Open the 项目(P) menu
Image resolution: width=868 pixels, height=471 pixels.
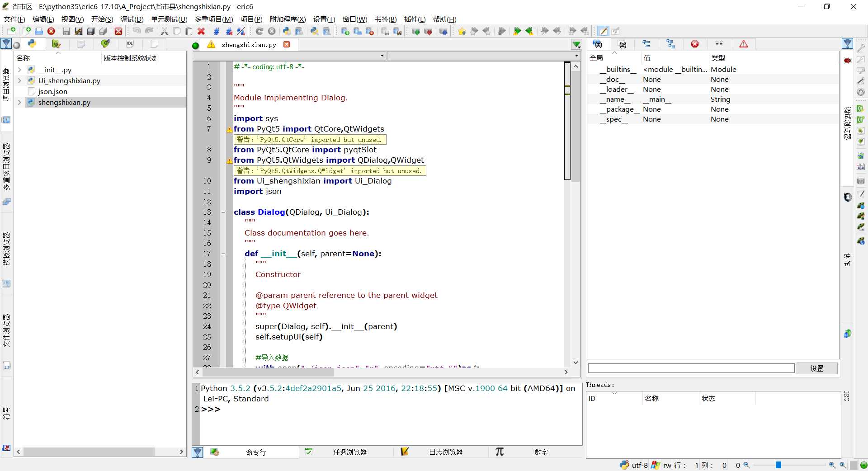pos(251,19)
